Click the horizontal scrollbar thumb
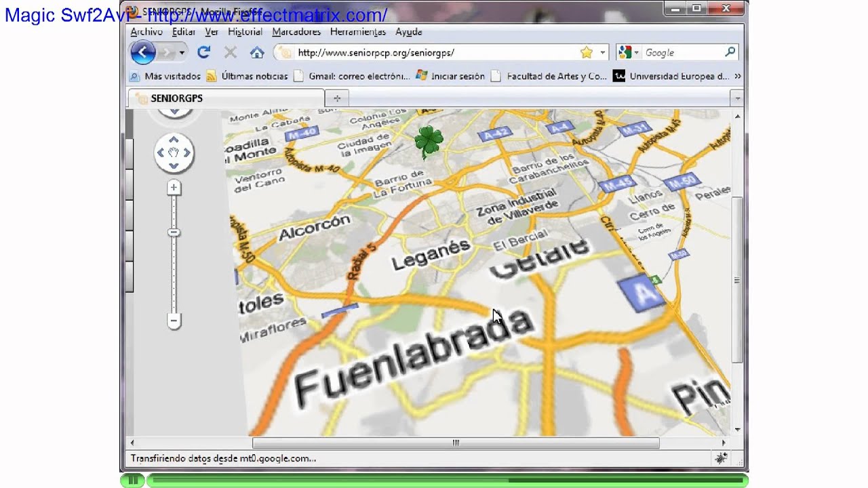 click(456, 443)
